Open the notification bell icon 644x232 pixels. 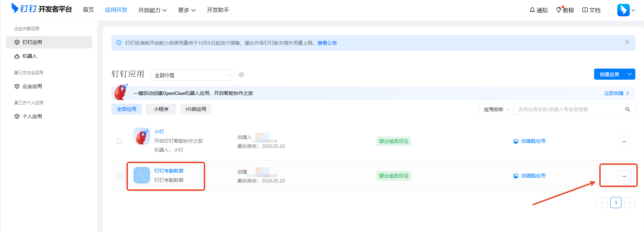532,10
